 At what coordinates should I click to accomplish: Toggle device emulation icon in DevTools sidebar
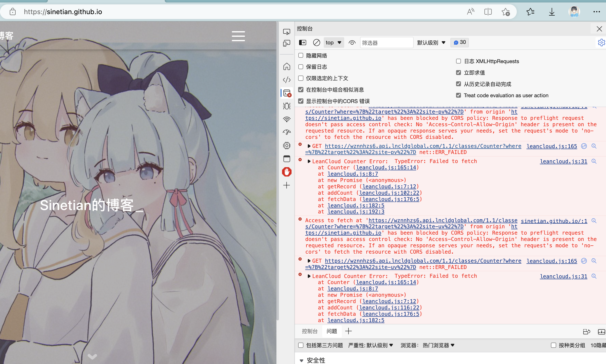coord(287,43)
